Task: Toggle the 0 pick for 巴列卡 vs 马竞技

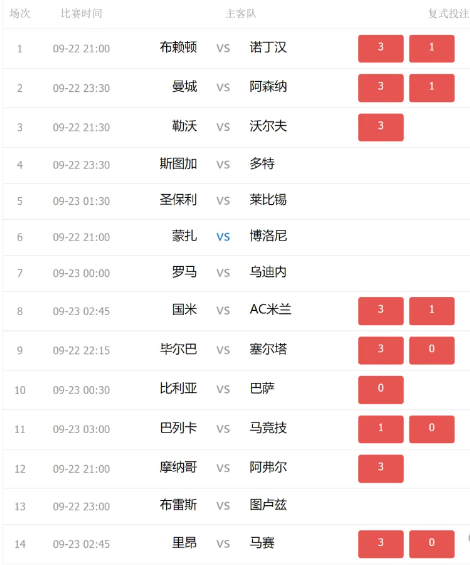Action: click(x=431, y=429)
